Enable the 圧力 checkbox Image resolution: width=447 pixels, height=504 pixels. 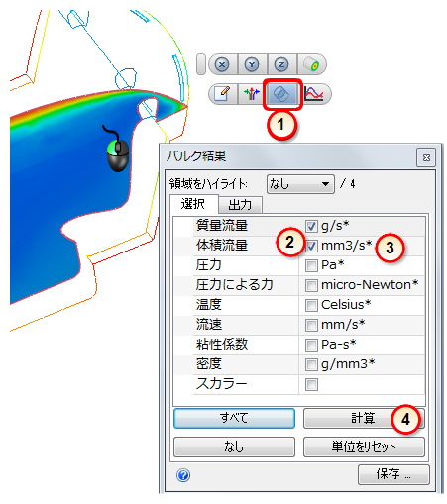pyautogui.click(x=311, y=265)
